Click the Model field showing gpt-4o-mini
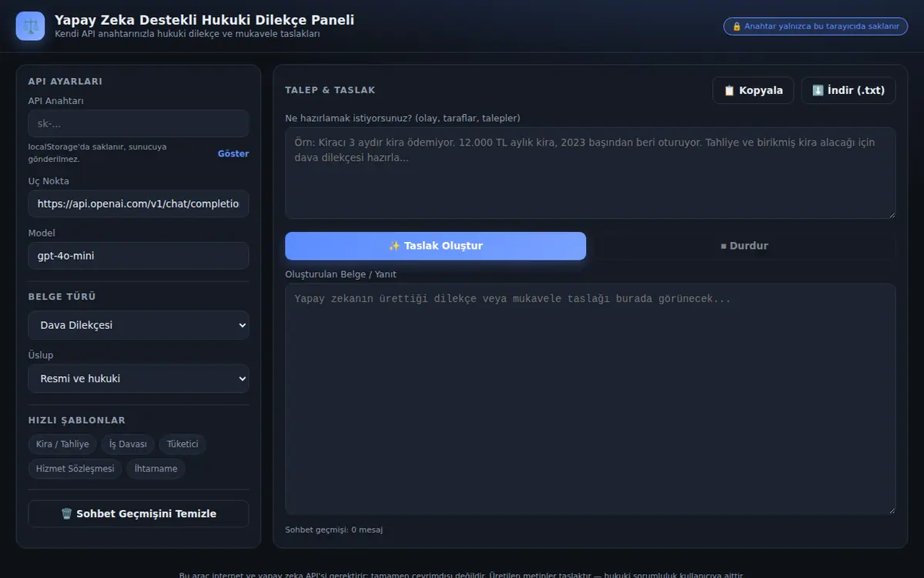This screenshot has width=924, height=578. (139, 256)
